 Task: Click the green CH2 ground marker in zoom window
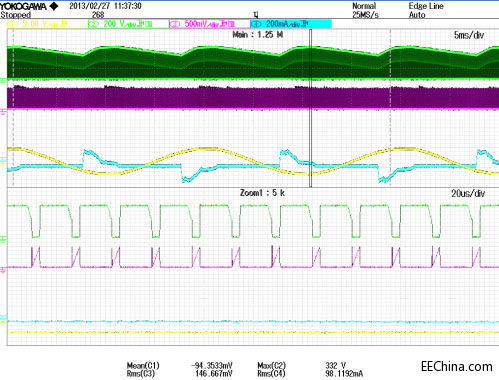coord(3,239)
